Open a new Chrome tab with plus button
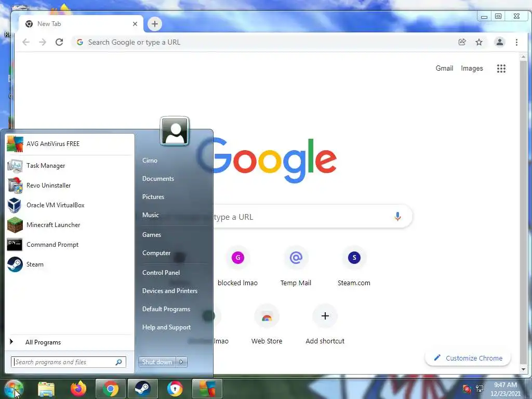This screenshot has height=399, width=532. [155, 24]
